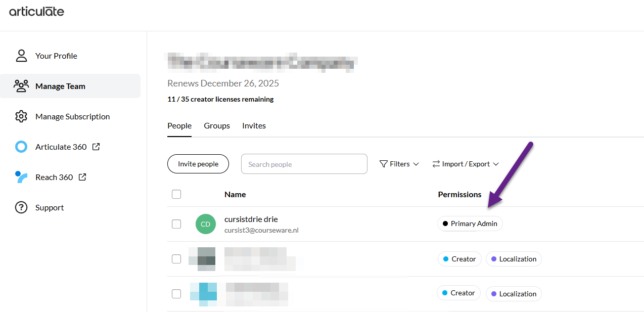Click the Manage Team people icon
This screenshot has height=312, width=644.
point(21,86)
